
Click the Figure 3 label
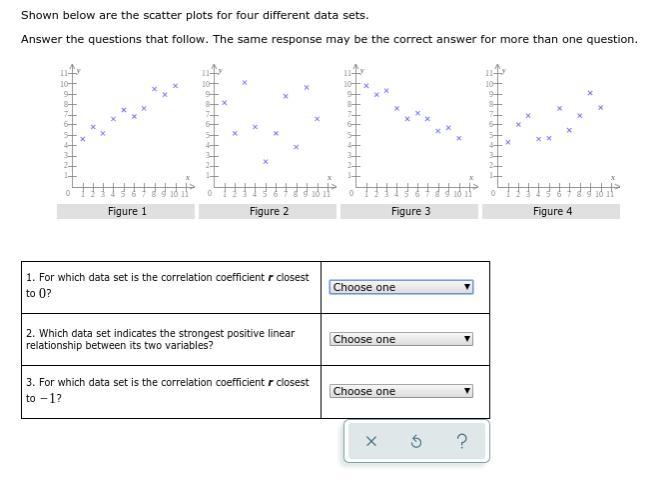pyautogui.click(x=410, y=211)
